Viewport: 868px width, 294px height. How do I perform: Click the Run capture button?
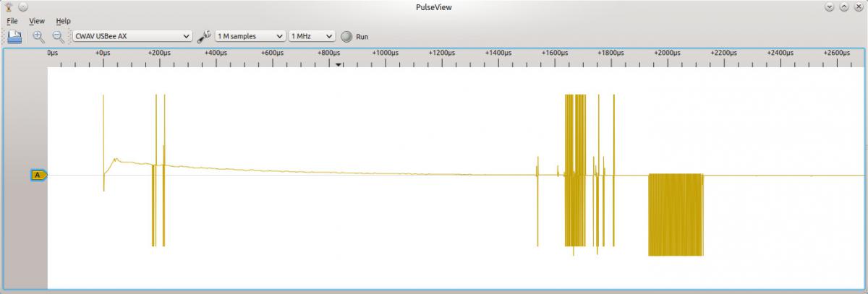[355, 36]
